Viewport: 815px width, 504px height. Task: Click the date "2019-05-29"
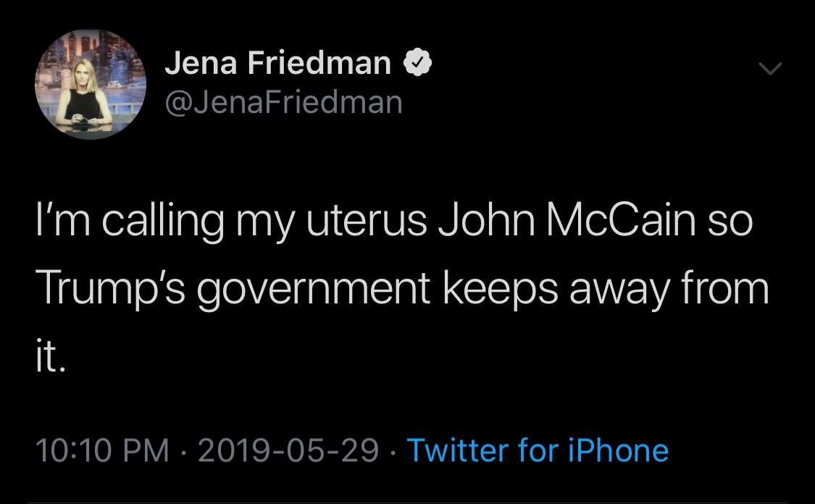click(x=288, y=450)
